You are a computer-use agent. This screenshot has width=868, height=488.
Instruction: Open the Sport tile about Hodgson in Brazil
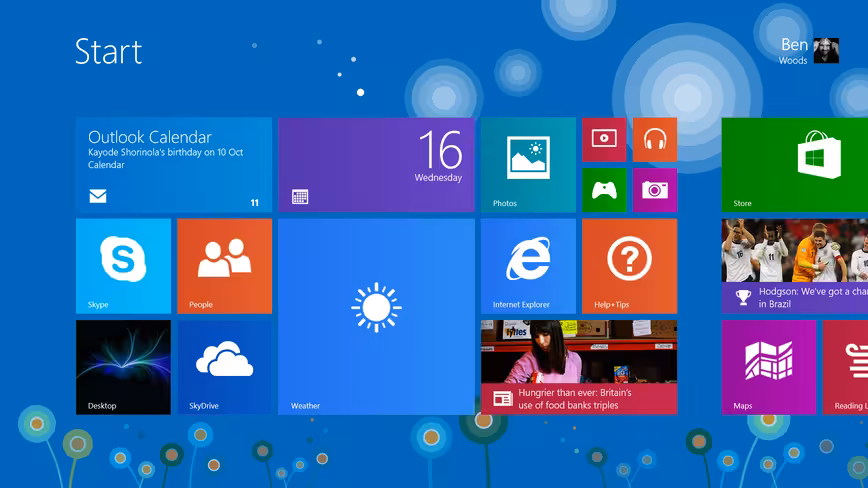pyautogui.click(x=795, y=266)
